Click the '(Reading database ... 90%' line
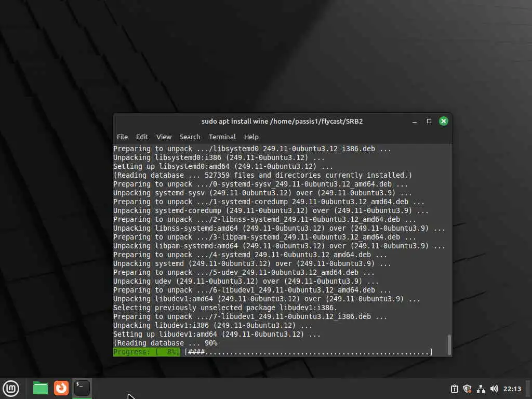 point(165,343)
